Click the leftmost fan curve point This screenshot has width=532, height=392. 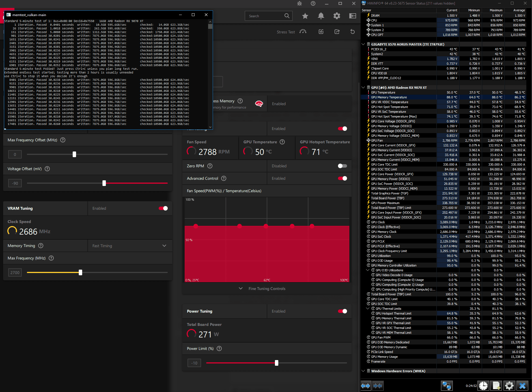point(196,226)
